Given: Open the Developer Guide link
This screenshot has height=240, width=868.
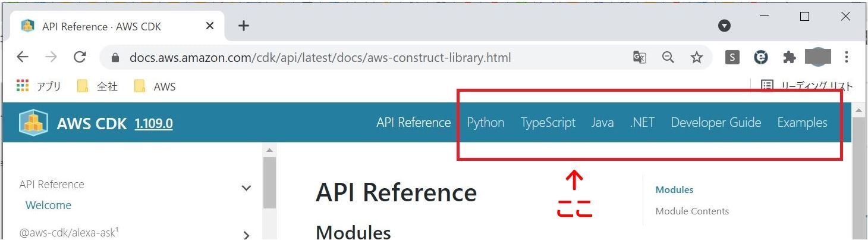Looking at the screenshot, I should [x=716, y=123].
